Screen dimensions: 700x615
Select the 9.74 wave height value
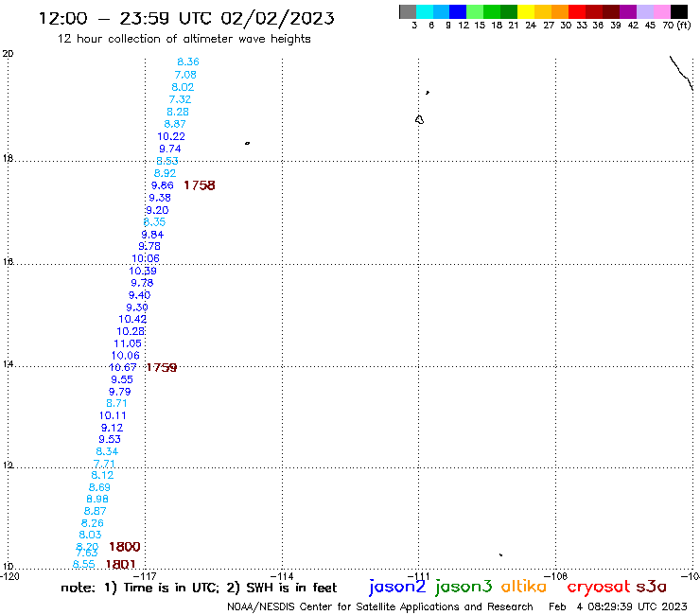point(170,149)
